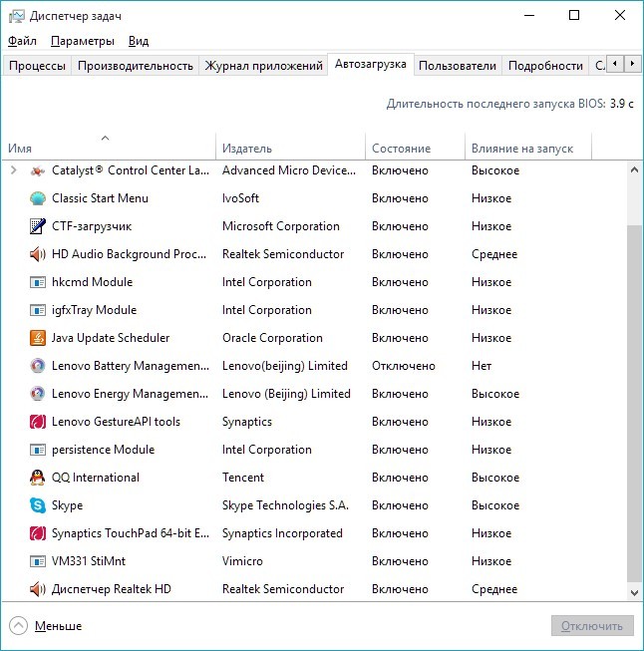Screen dimensions: 644x651
Task: Click the Skype icon in startup list
Action: tap(38, 505)
